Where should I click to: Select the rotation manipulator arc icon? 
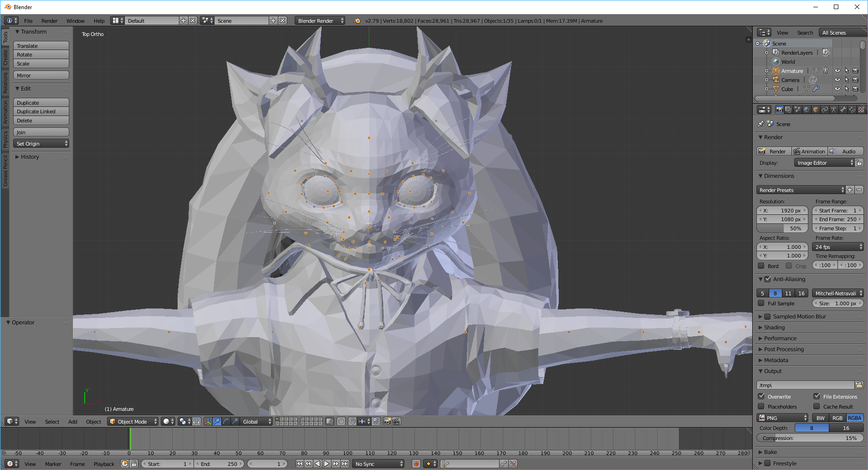pos(226,421)
